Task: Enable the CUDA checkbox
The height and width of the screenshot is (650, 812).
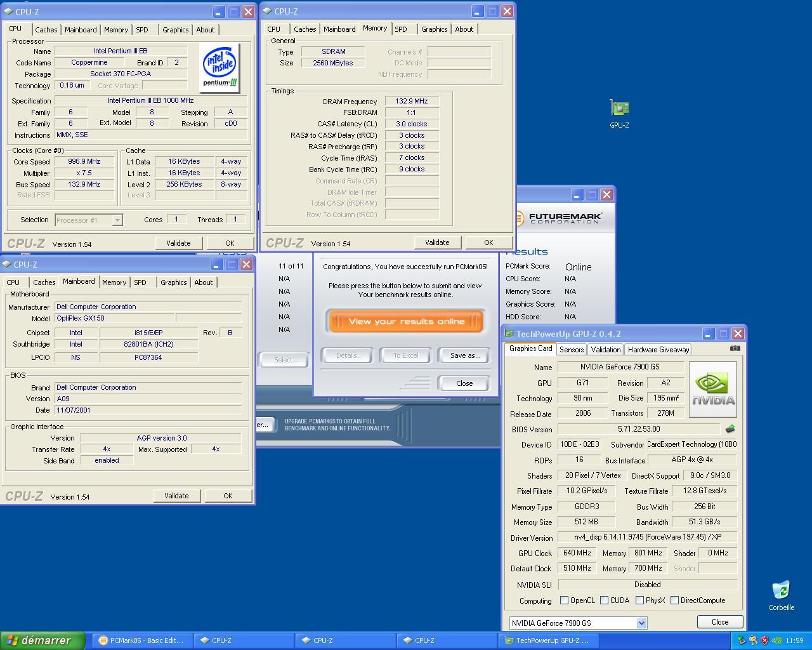Action: pyautogui.click(x=604, y=600)
